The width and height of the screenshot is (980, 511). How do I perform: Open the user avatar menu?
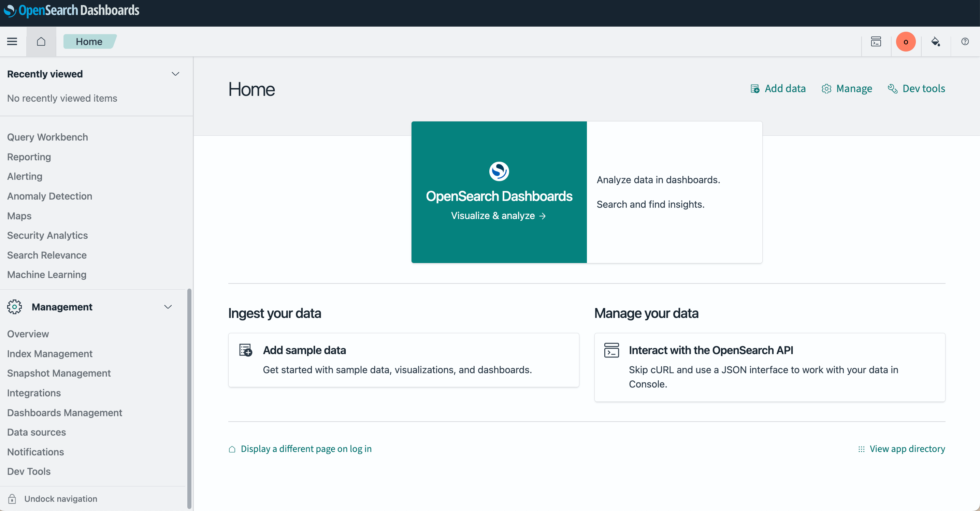click(905, 41)
